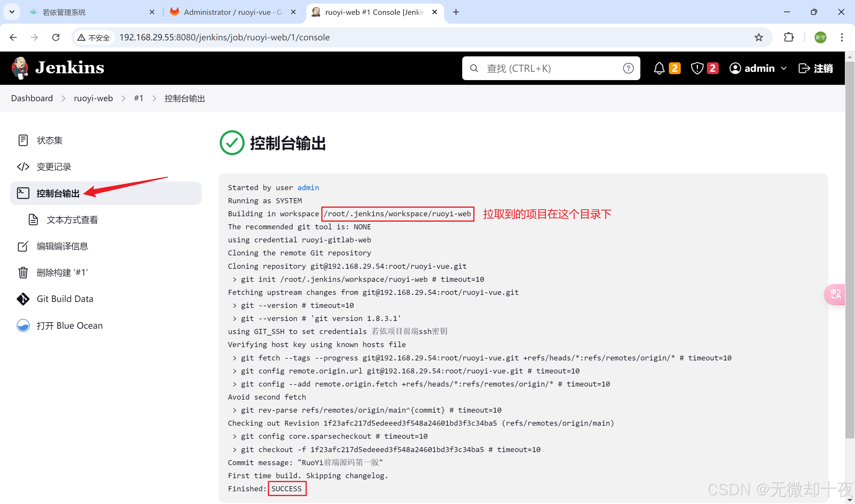Click the admin user link in console
The width and height of the screenshot is (855, 504).
(x=308, y=187)
